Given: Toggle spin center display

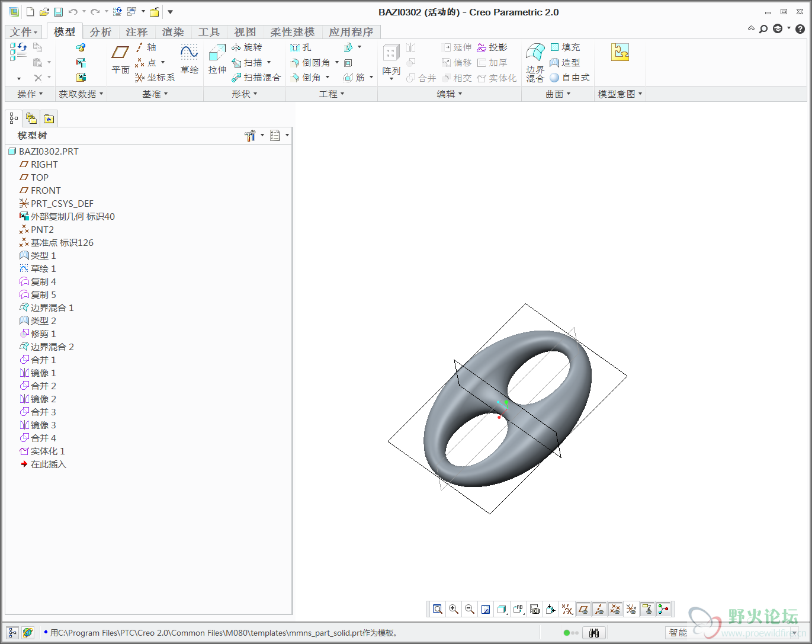Looking at the screenshot, I should (663, 609).
